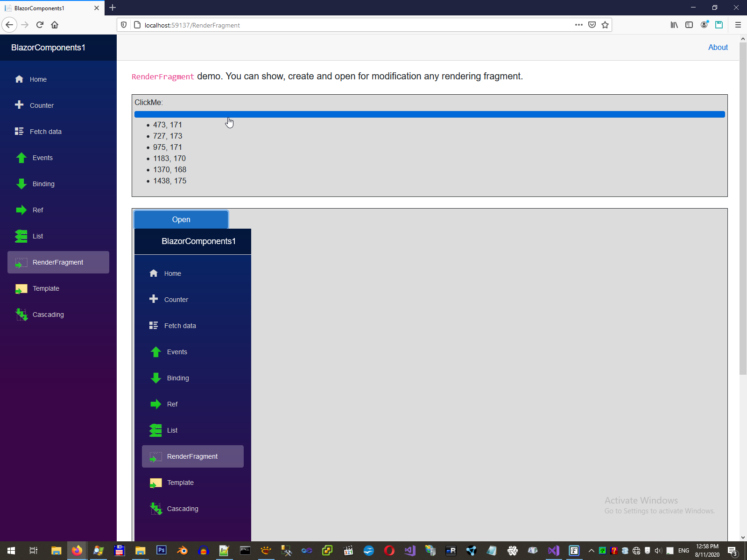
Task: Open Opera from the taskbar
Action: pyautogui.click(x=389, y=551)
